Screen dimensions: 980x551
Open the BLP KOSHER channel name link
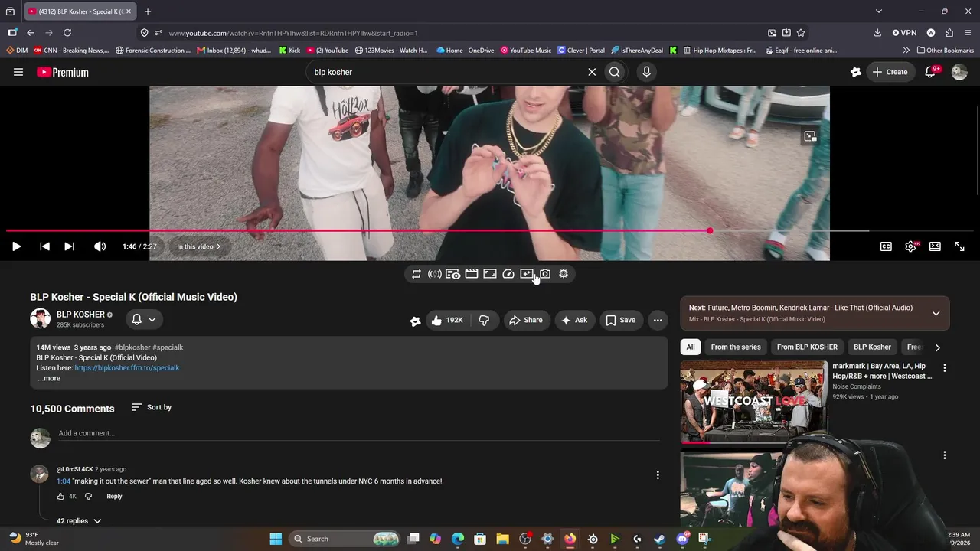[80, 315]
